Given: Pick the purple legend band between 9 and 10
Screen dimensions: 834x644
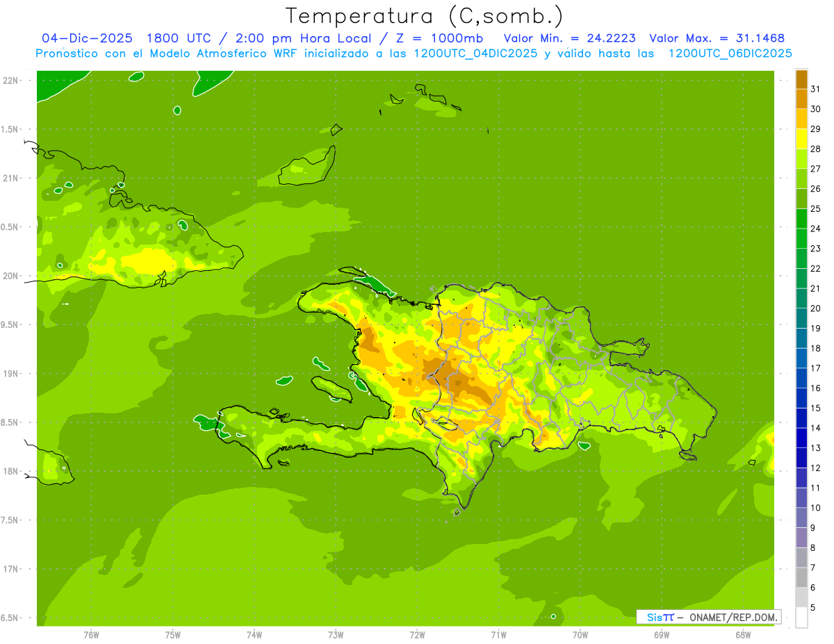Looking at the screenshot, I should pos(801,518).
